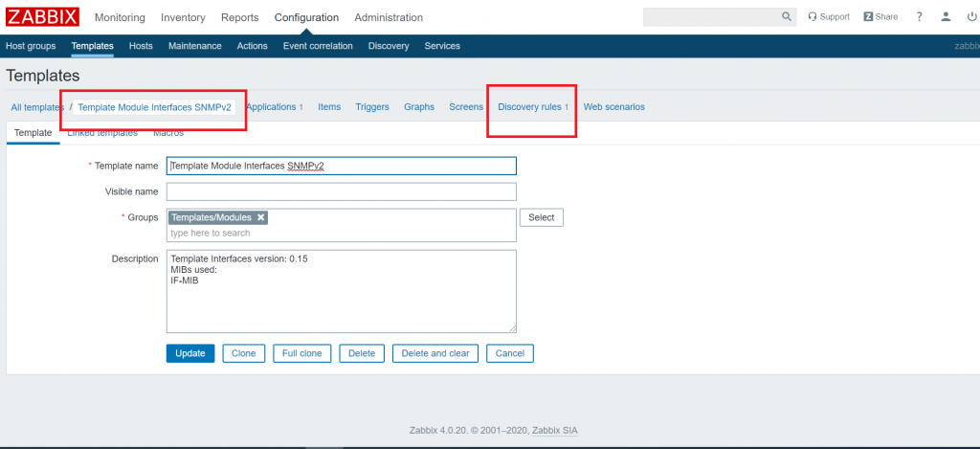Click the All templates breadcrumb link

pyautogui.click(x=37, y=107)
